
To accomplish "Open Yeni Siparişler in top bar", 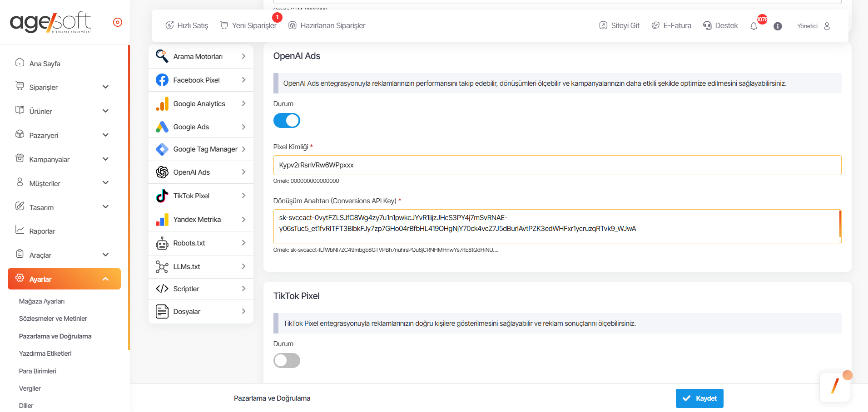I will 248,25.
